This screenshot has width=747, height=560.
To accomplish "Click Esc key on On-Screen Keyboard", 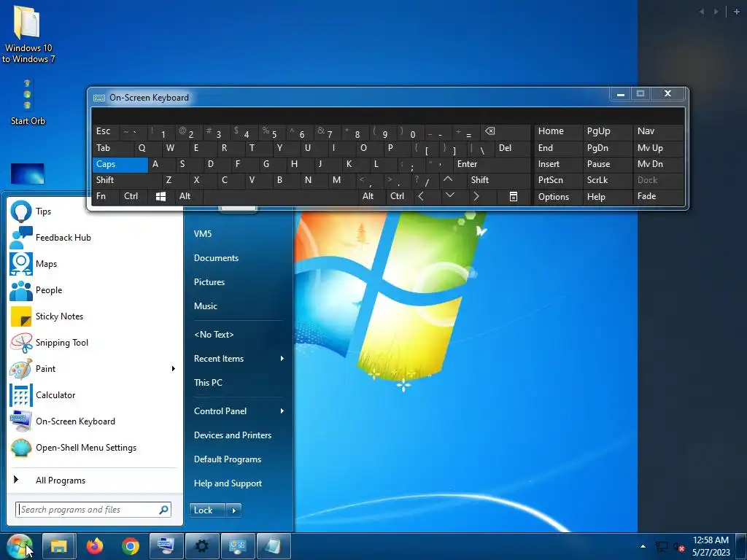I will click(106, 131).
